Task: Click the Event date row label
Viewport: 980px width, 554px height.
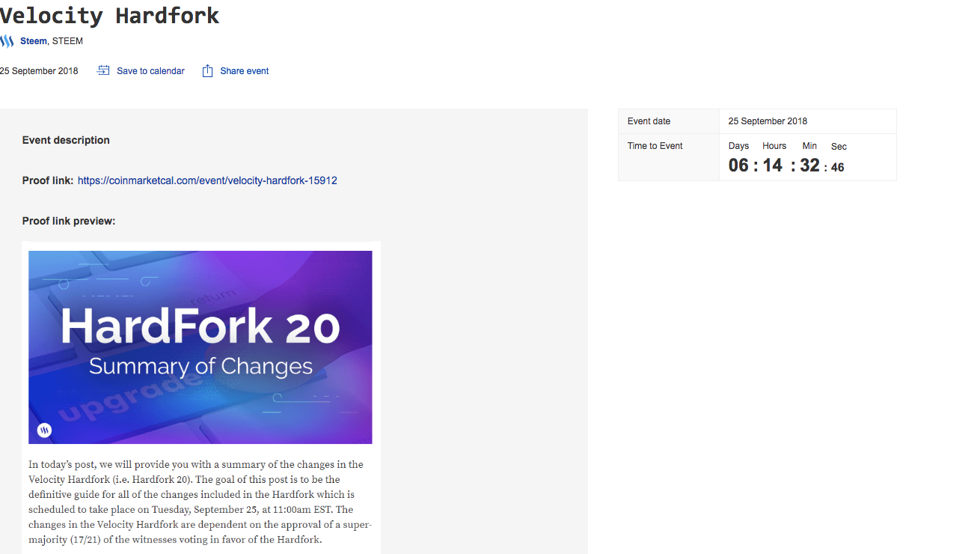Action: pos(649,121)
